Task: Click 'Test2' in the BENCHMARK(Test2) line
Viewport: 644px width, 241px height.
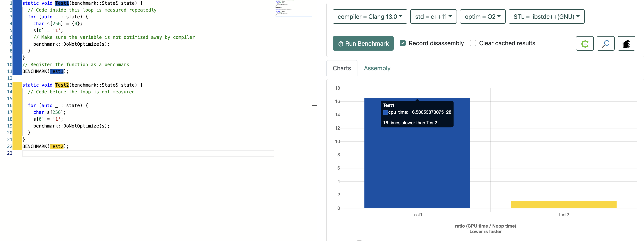Action: coord(56,146)
